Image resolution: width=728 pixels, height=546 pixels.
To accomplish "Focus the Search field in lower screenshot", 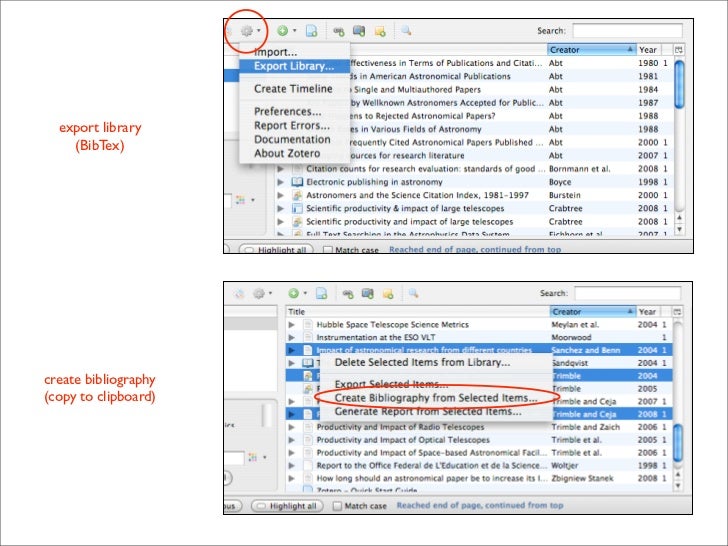I will tap(628, 293).
